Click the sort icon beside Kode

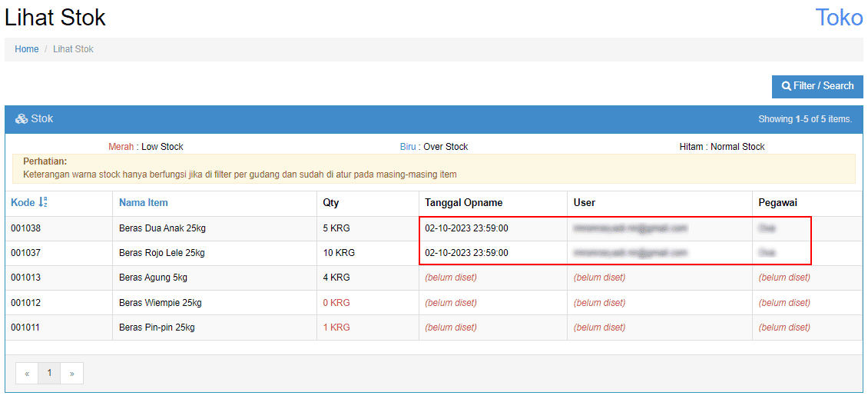[x=44, y=202]
